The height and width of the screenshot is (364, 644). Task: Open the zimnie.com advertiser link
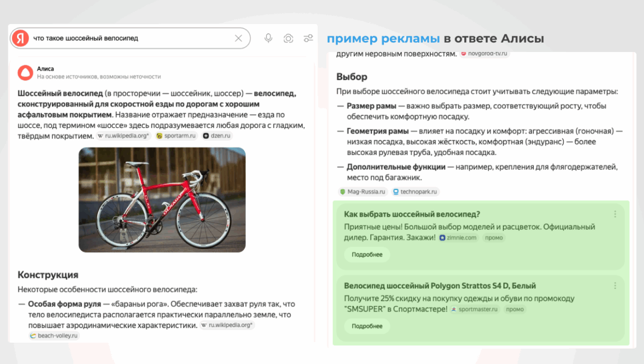(458, 238)
